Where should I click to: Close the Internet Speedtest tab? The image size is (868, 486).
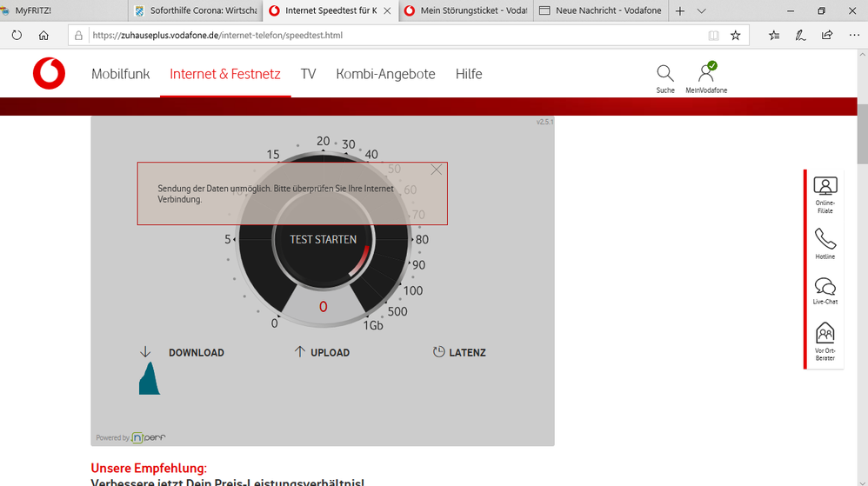[387, 11]
